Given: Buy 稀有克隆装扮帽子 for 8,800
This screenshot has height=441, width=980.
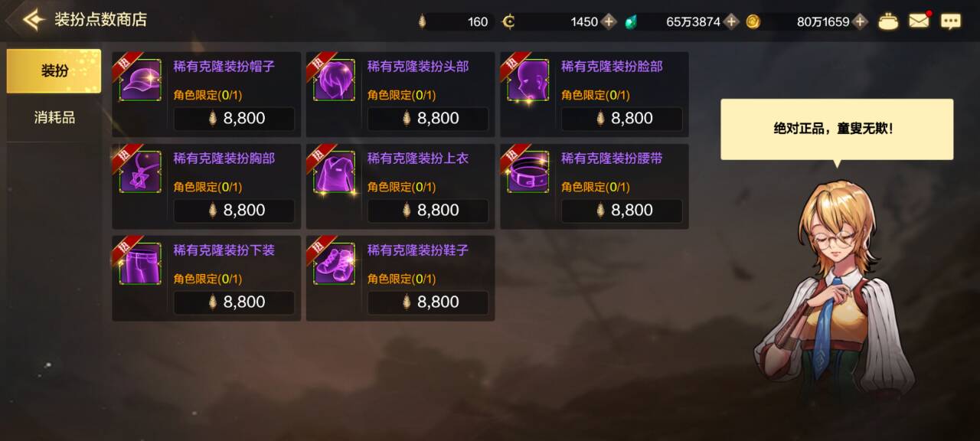Looking at the screenshot, I should pos(234,119).
